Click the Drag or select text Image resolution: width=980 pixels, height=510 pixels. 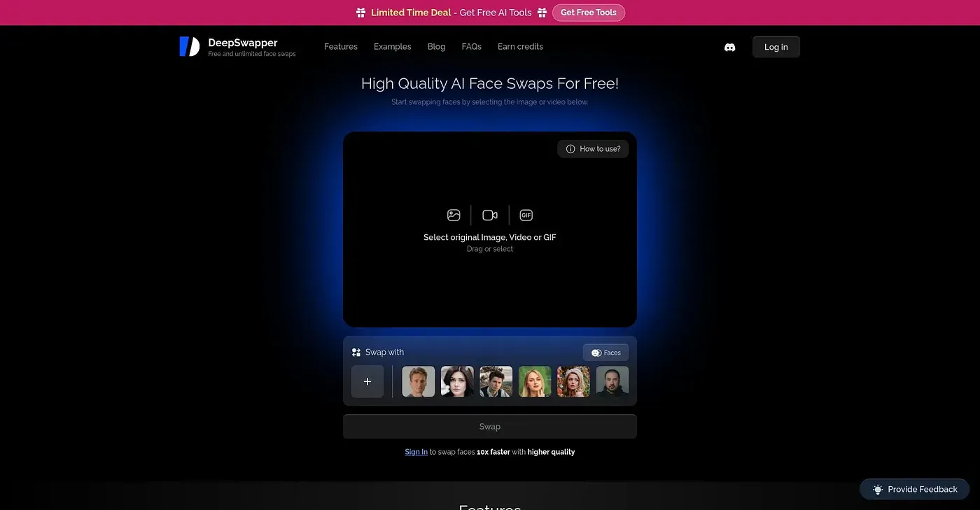pyautogui.click(x=490, y=249)
